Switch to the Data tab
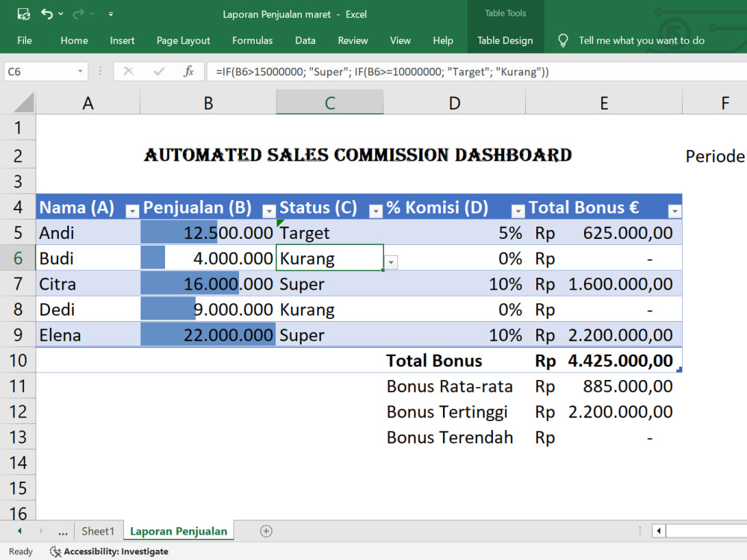747x560 pixels. coord(305,40)
